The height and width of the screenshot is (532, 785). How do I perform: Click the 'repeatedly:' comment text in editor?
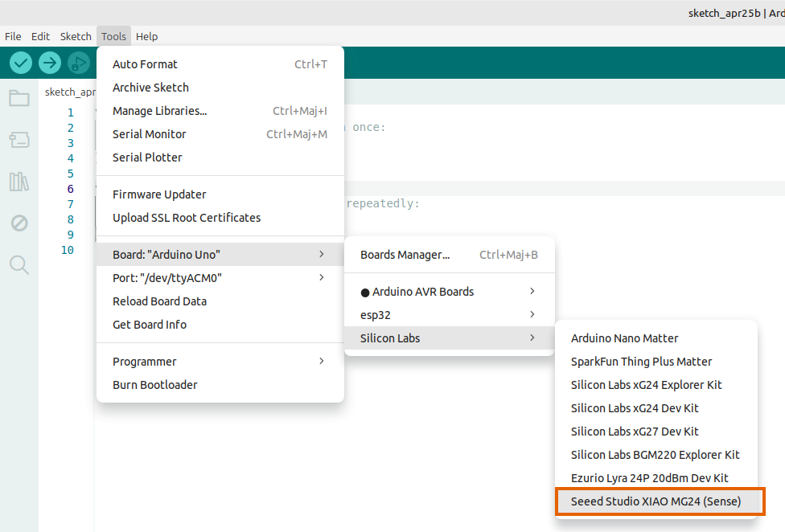click(383, 203)
